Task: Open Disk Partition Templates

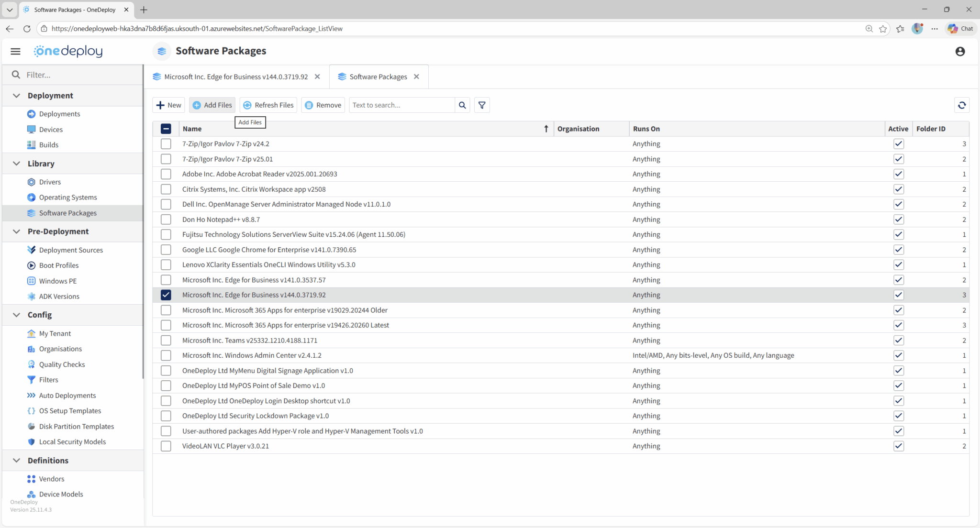Action: pyautogui.click(x=76, y=426)
